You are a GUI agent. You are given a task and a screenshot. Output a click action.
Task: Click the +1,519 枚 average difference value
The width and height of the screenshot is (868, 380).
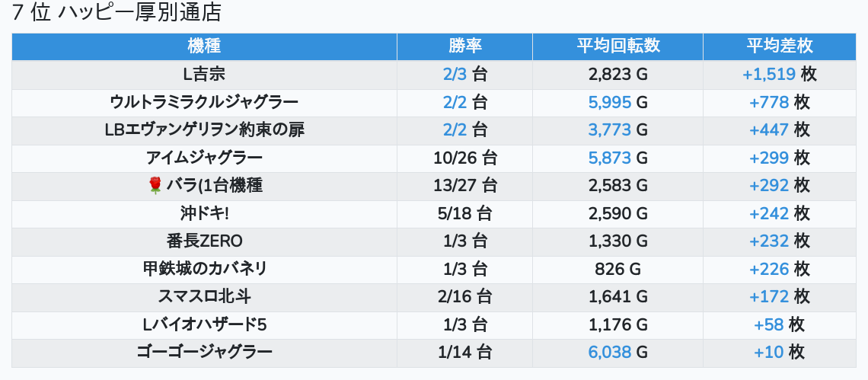point(780,74)
